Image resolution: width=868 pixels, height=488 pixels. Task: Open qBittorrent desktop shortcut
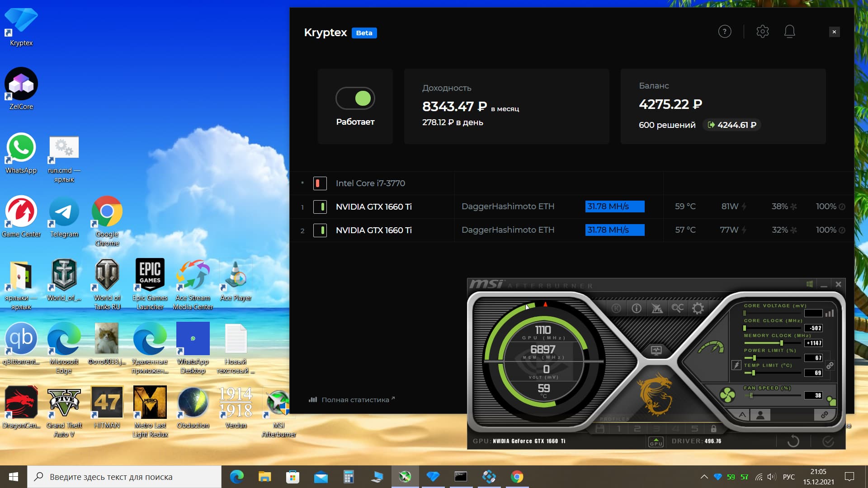21,344
